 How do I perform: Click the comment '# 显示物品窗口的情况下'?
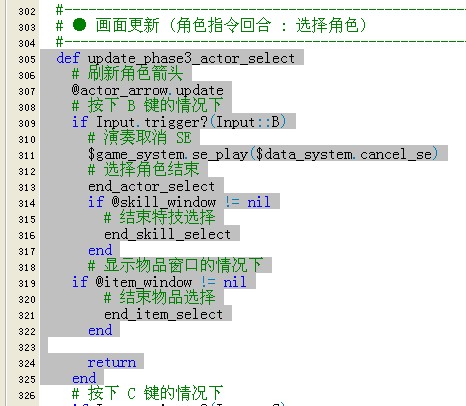coord(176,265)
